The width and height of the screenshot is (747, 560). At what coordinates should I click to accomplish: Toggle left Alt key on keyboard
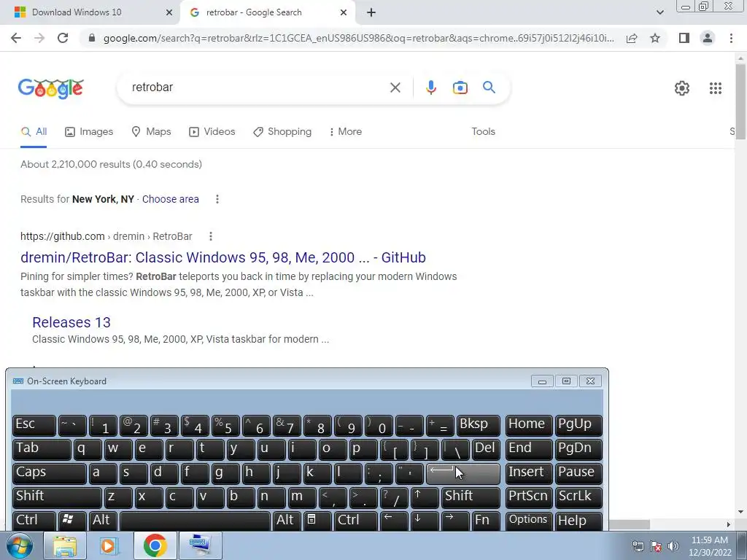pyautogui.click(x=104, y=521)
